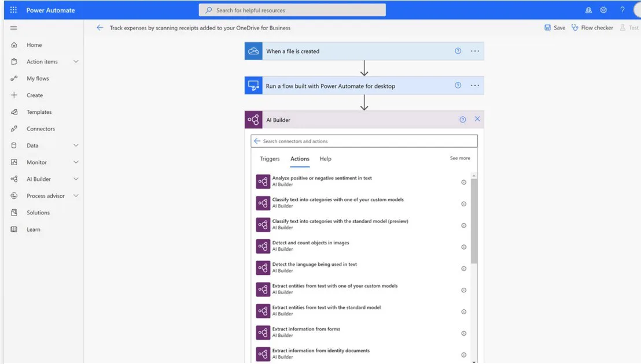The image size is (641, 364).
Task: Select Extract entities with one of your custom models
Action: [362, 289]
